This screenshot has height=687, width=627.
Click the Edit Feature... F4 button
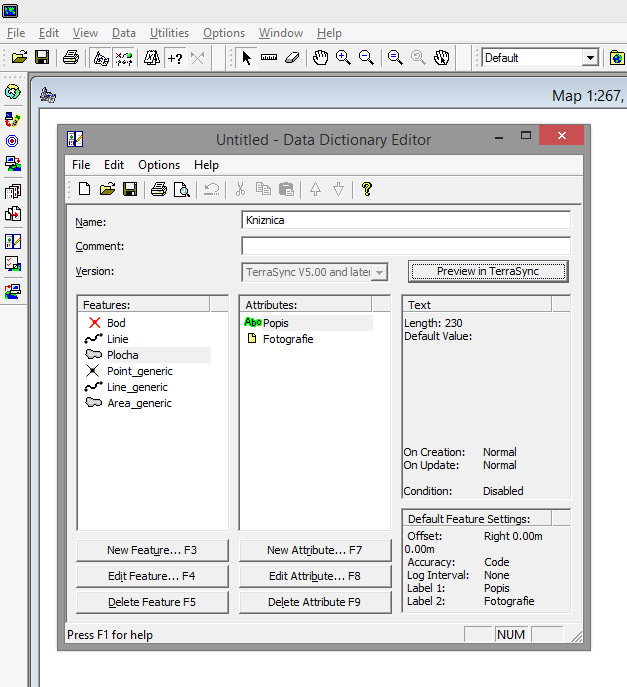point(152,576)
